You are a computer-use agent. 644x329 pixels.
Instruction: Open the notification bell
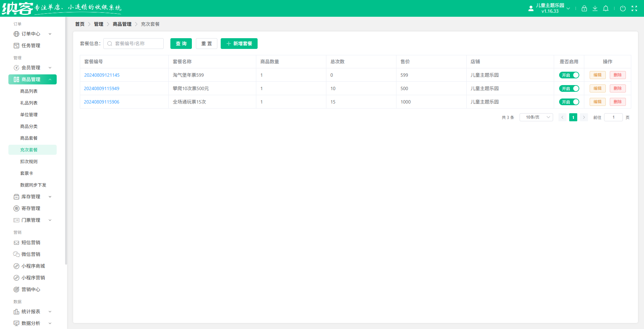606,8
